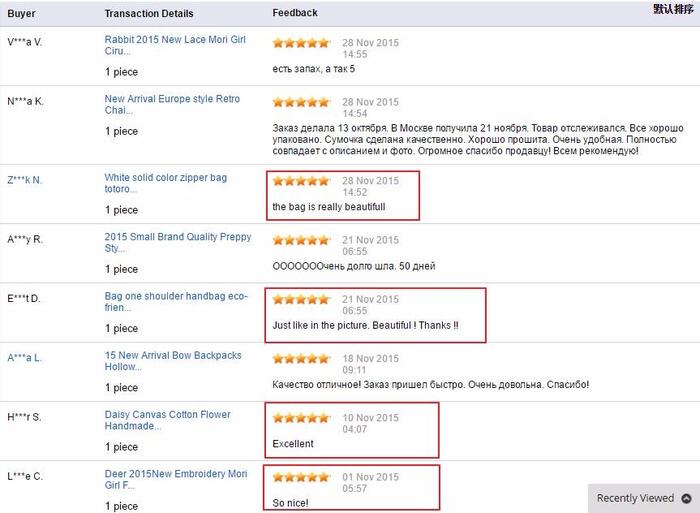Click star rating on A***y R. review
The height and width of the screenshot is (513, 700).
[301, 240]
